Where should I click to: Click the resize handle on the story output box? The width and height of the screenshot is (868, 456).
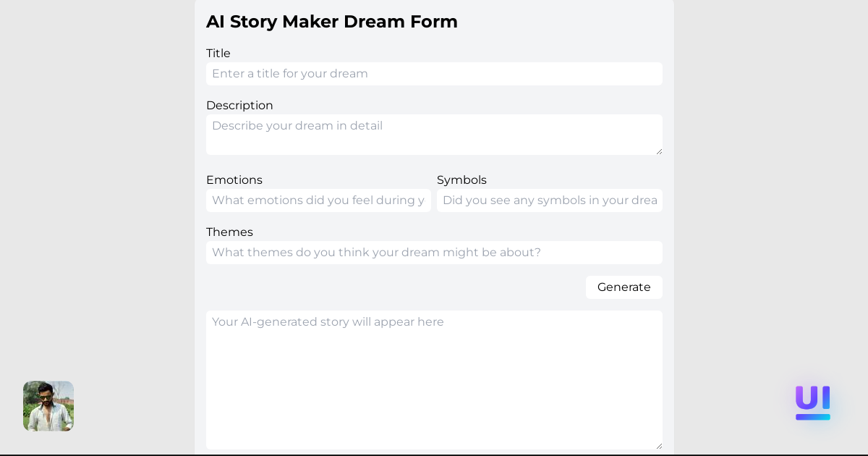[x=659, y=447]
